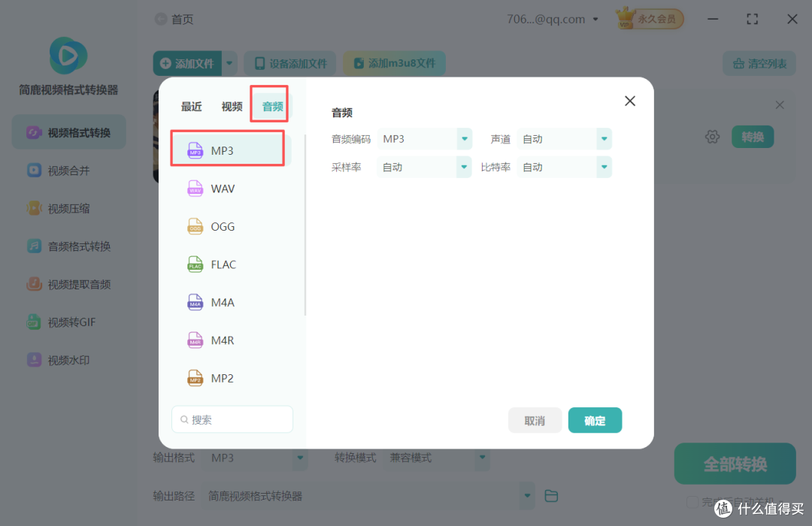Image resolution: width=812 pixels, height=526 pixels.
Task: Click the 搜索 format search field
Action: 232,419
